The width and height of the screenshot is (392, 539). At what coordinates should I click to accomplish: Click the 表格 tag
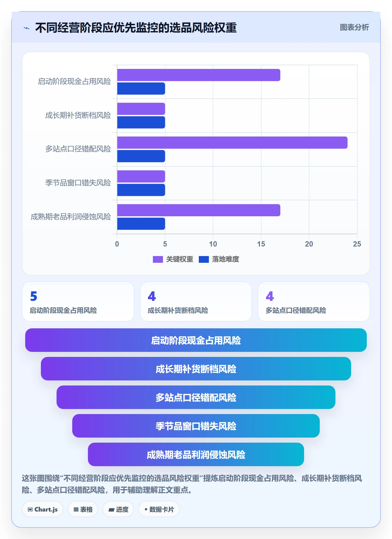(x=83, y=509)
